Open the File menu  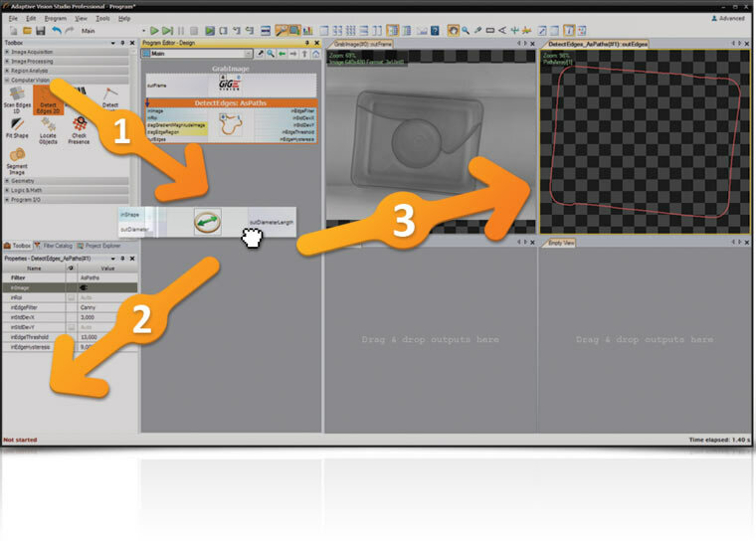[x=13, y=18]
